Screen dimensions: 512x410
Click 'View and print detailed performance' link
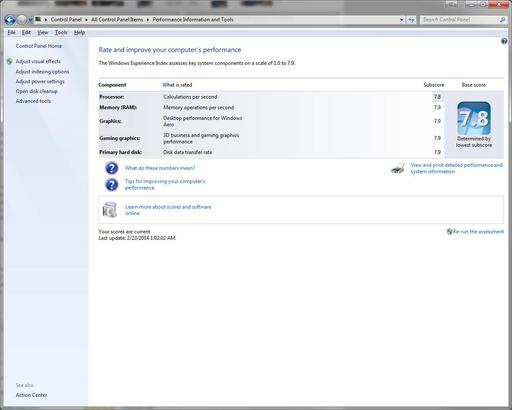[456, 168]
